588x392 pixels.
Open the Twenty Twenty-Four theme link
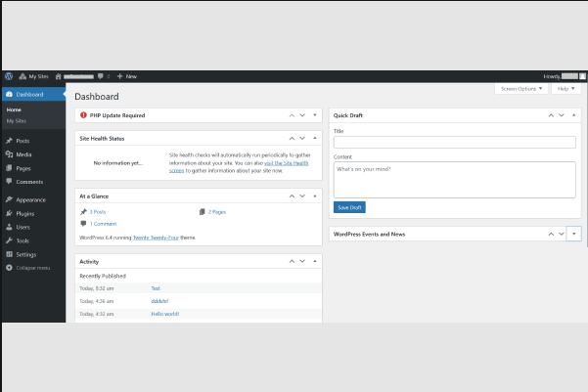click(x=156, y=238)
